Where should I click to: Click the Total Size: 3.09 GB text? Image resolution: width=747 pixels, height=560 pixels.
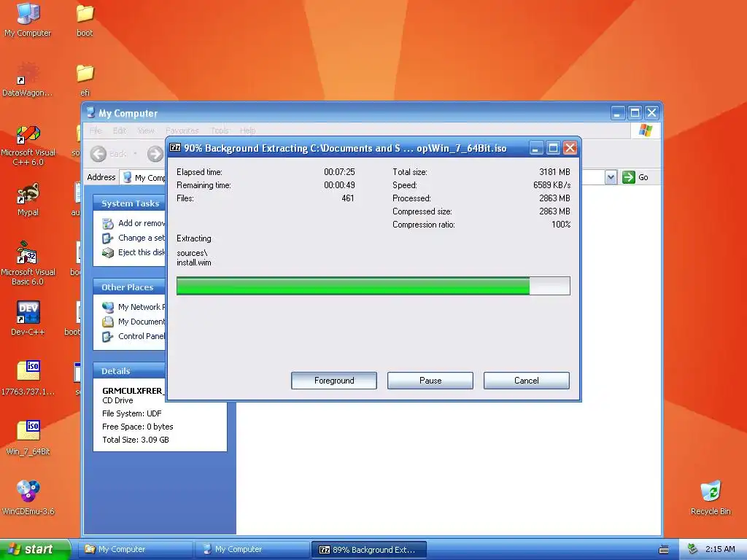click(x=135, y=440)
